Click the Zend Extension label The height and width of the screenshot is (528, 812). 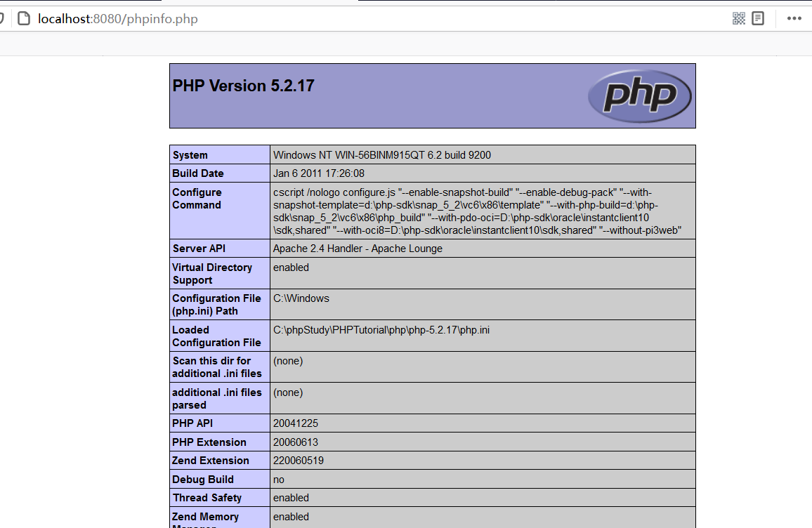point(211,460)
